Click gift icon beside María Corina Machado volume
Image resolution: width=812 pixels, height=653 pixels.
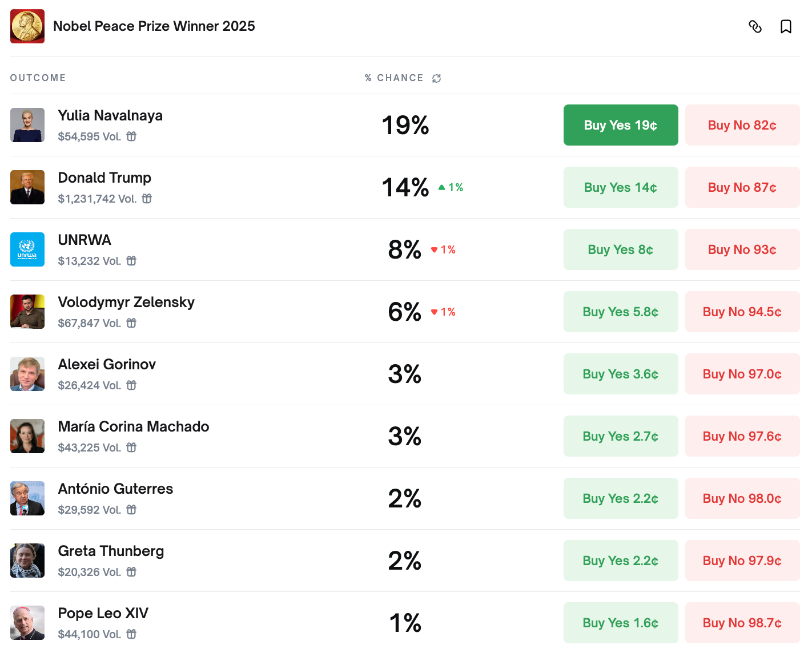tap(131, 448)
